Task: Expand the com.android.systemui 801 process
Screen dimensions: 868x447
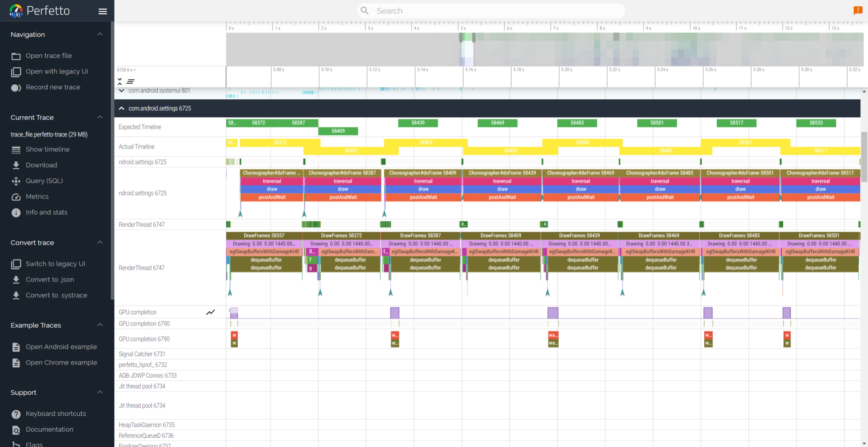Action: [122, 90]
